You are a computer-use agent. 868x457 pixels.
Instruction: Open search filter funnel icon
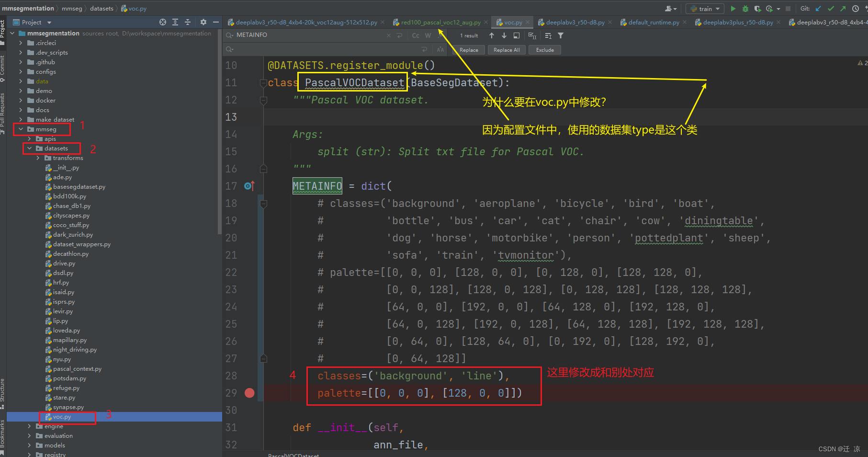click(x=561, y=35)
